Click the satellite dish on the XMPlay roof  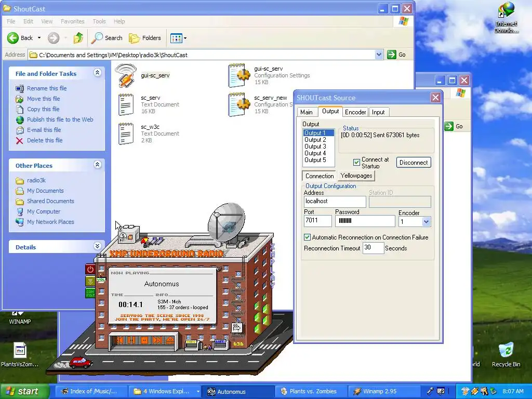coord(227,221)
